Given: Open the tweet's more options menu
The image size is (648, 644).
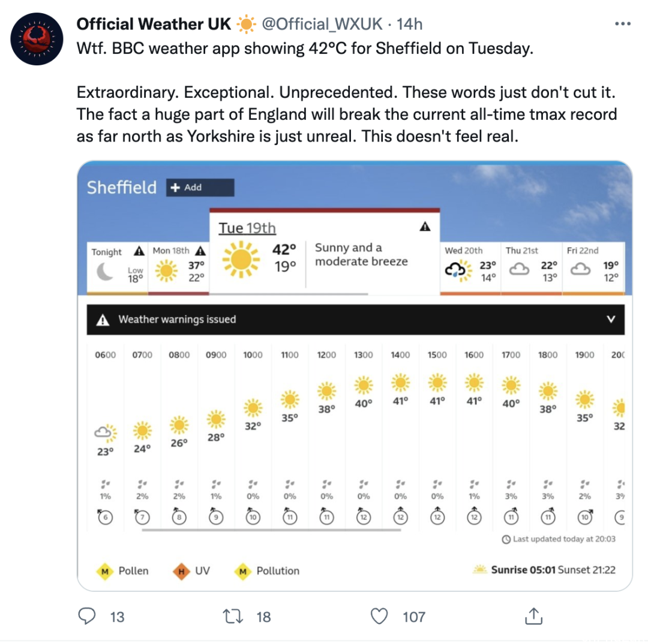Looking at the screenshot, I should point(623,25).
